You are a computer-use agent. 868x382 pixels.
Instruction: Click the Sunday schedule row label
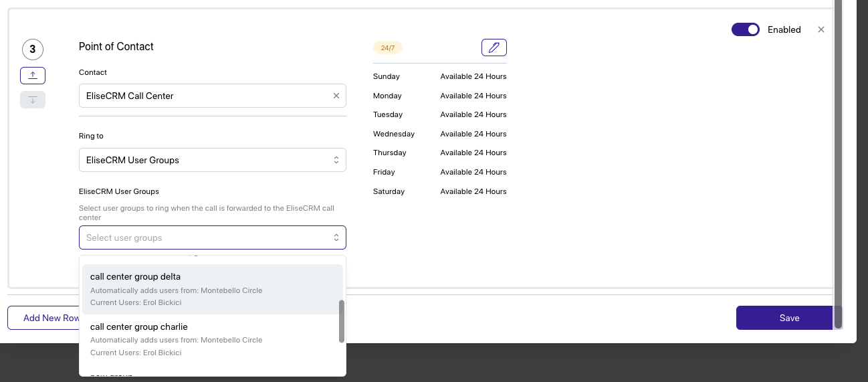(387, 76)
